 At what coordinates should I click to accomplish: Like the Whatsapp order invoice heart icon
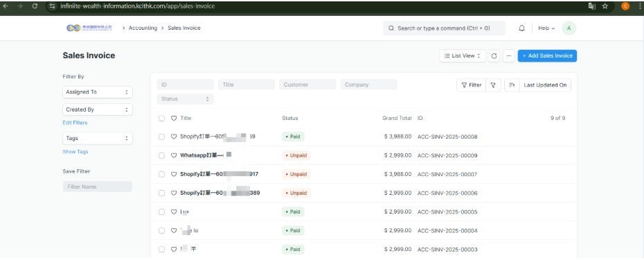(174, 155)
